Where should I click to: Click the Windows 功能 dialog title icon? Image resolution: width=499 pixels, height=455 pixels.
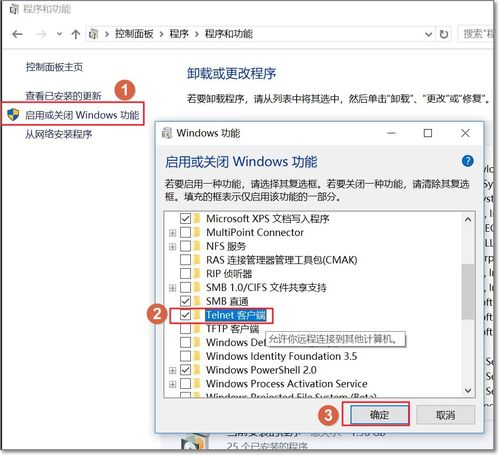167,133
